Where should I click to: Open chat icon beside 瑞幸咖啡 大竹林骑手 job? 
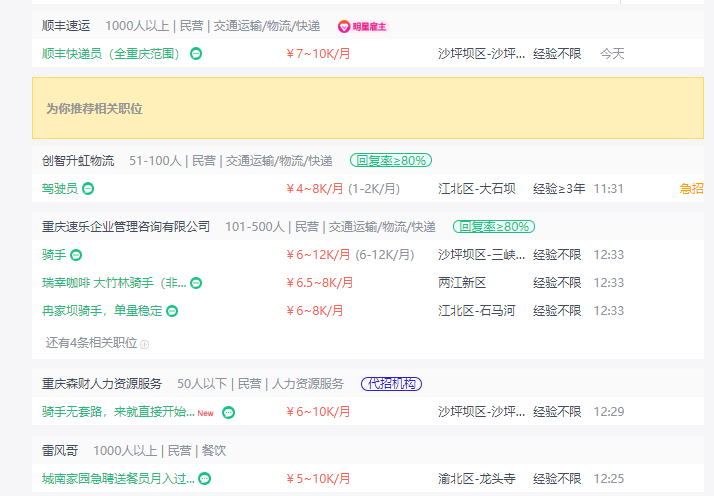pos(196,283)
